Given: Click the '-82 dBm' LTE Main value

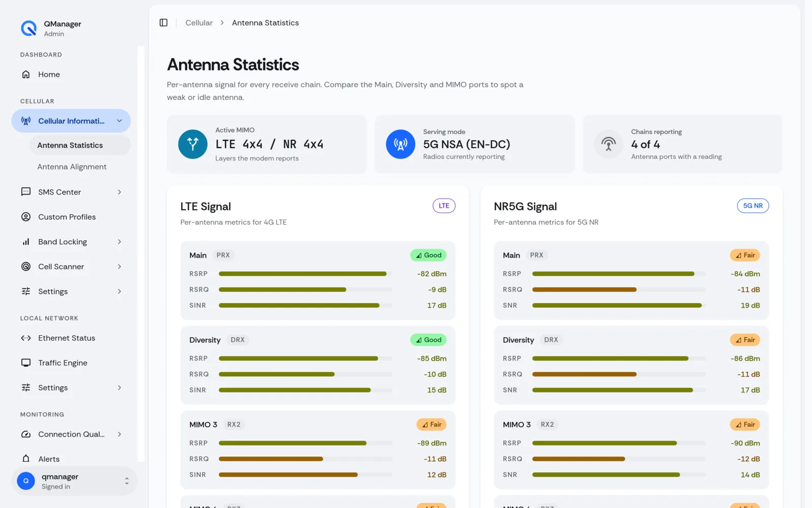Looking at the screenshot, I should [x=432, y=274].
